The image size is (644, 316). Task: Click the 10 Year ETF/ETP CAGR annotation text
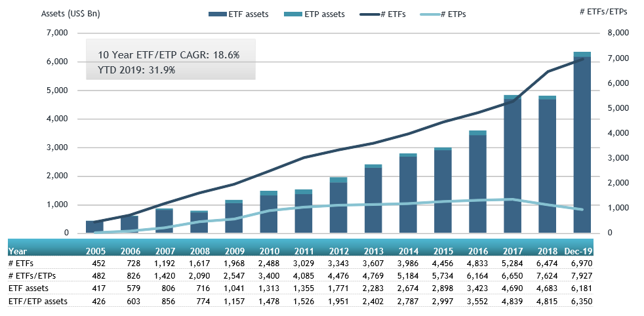click(x=169, y=55)
